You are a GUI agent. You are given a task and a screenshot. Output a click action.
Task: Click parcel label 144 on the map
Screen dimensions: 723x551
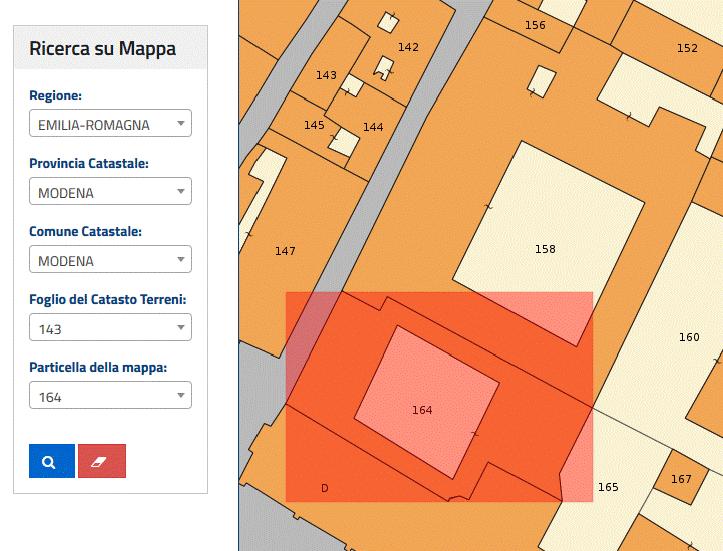(373, 127)
